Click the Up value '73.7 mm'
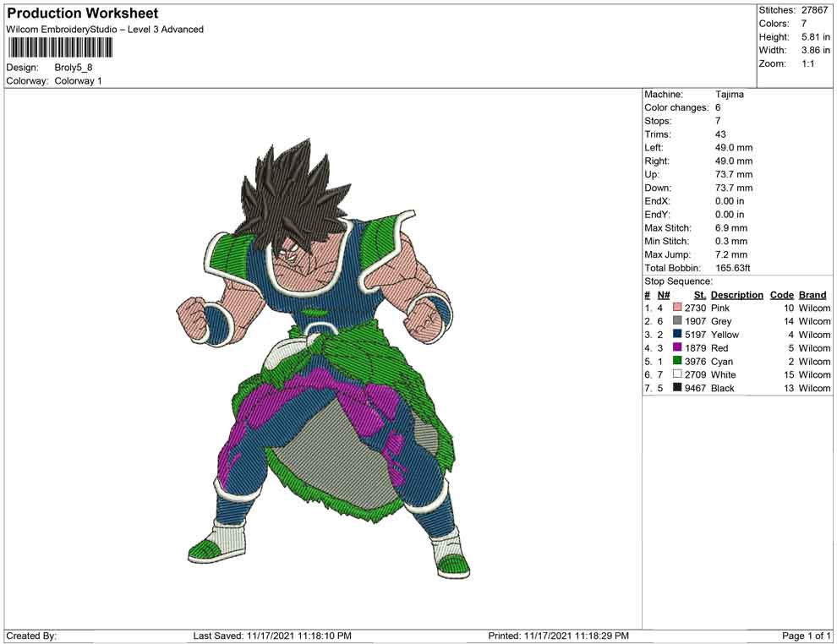 tap(734, 174)
